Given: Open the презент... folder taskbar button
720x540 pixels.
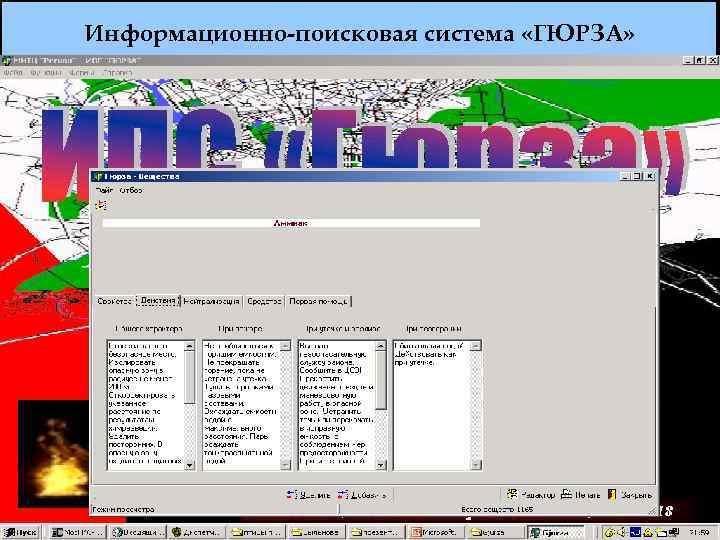Looking at the screenshot, I should 376,532.
